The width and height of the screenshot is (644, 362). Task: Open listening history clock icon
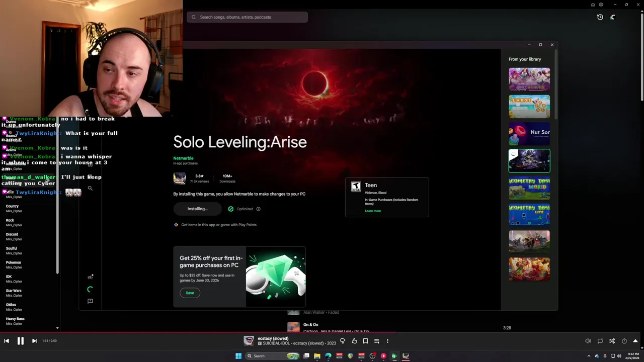[600, 17]
